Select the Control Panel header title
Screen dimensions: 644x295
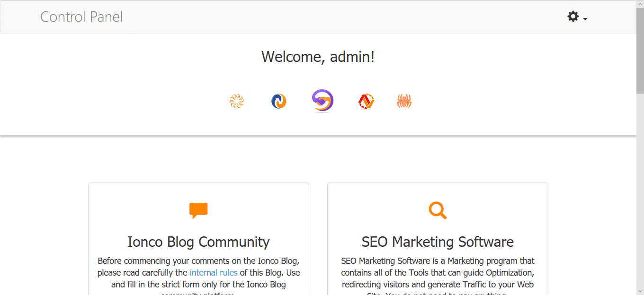pos(81,17)
